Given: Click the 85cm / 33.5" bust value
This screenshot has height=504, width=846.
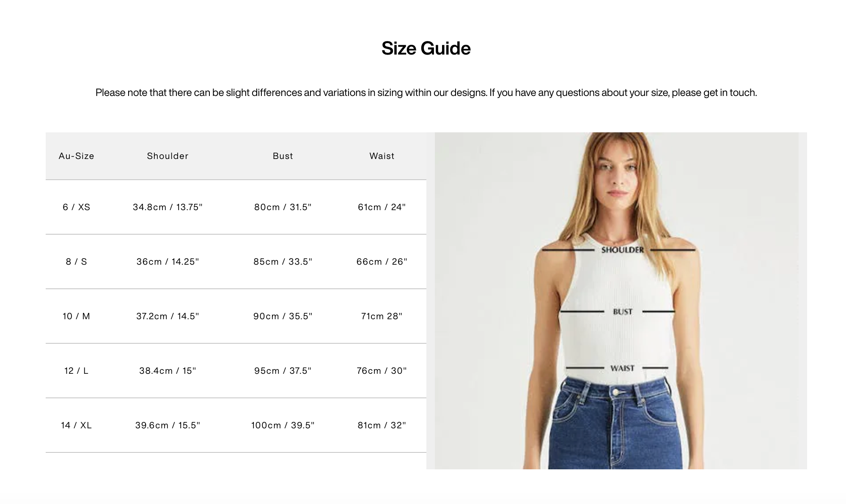Looking at the screenshot, I should (x=283, y=262).
